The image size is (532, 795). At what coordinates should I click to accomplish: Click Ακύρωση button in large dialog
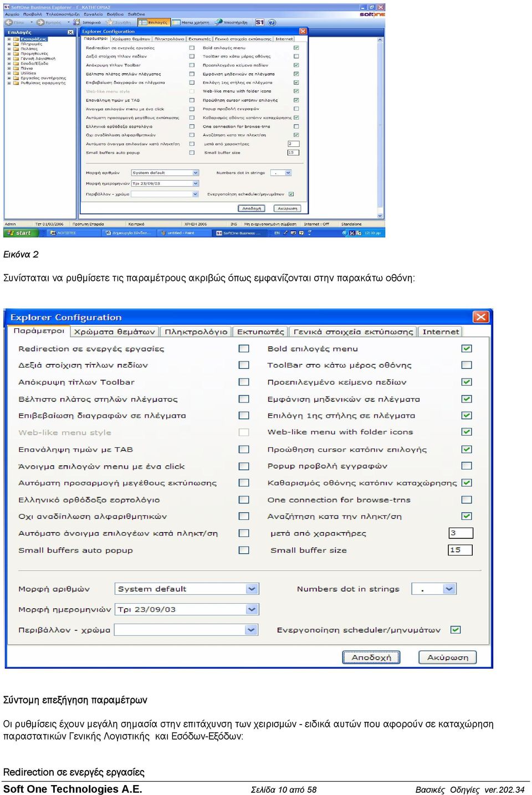(x=448, y=658)
